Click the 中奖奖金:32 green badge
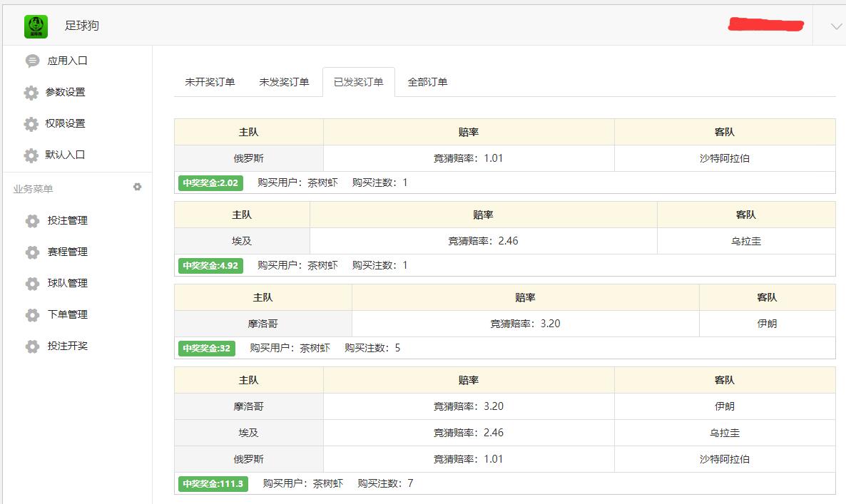The width and height of the screenshot is (846, 504). [x=207, y=348]
